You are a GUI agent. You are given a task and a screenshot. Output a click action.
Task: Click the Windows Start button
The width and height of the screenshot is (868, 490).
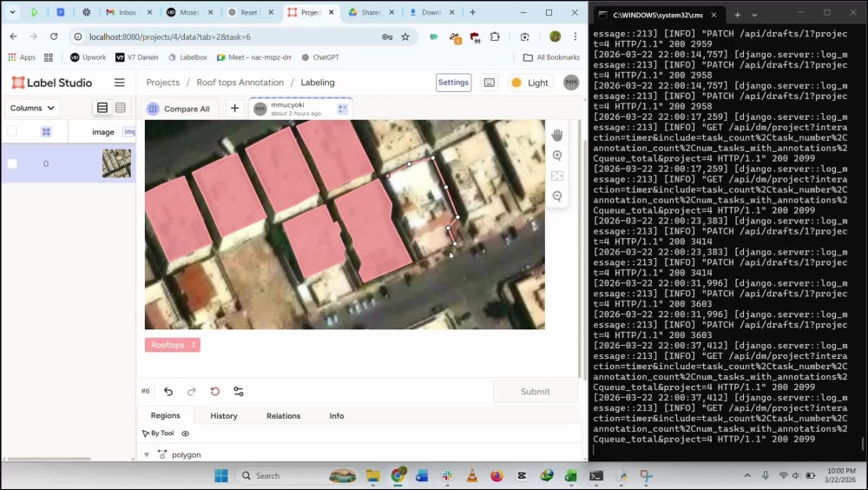pyautogui.click(x=220, y=475)
